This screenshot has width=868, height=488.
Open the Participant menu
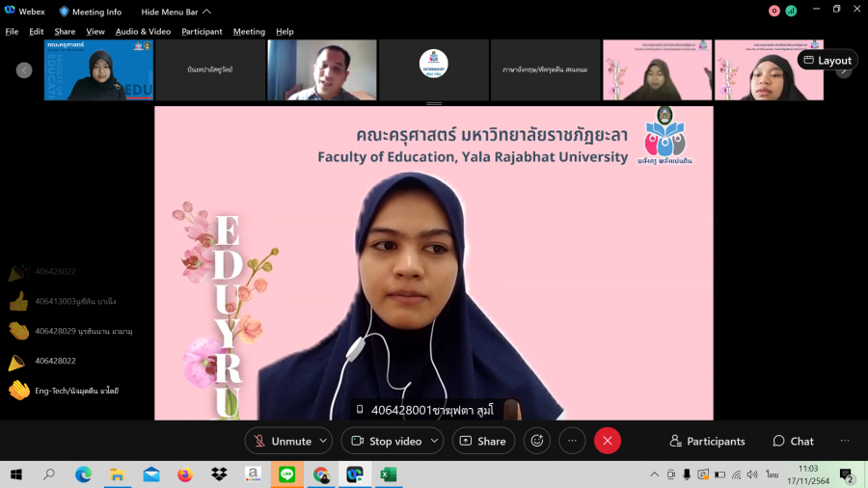coord(202,31)
